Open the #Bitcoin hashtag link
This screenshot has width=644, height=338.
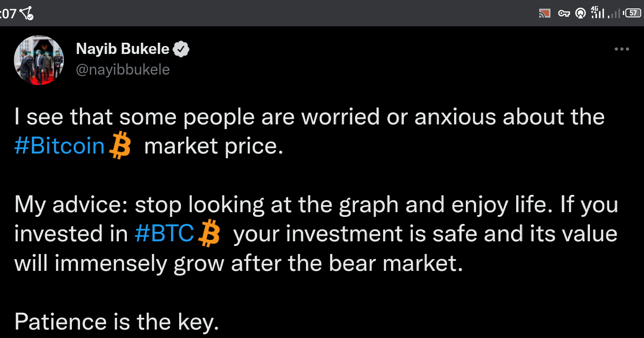[59, 146]
